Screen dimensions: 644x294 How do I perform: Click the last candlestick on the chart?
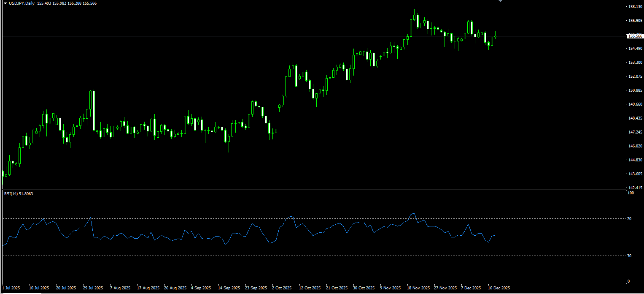[496, 37]
